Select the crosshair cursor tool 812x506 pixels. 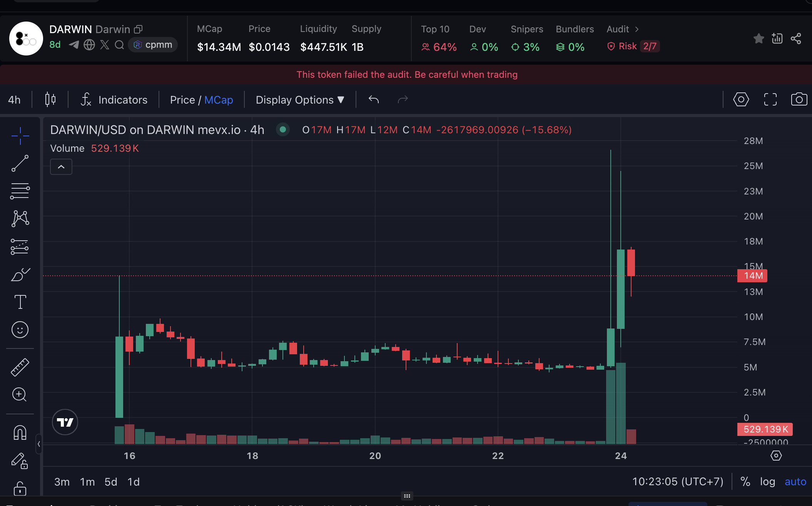coord(20,136)
